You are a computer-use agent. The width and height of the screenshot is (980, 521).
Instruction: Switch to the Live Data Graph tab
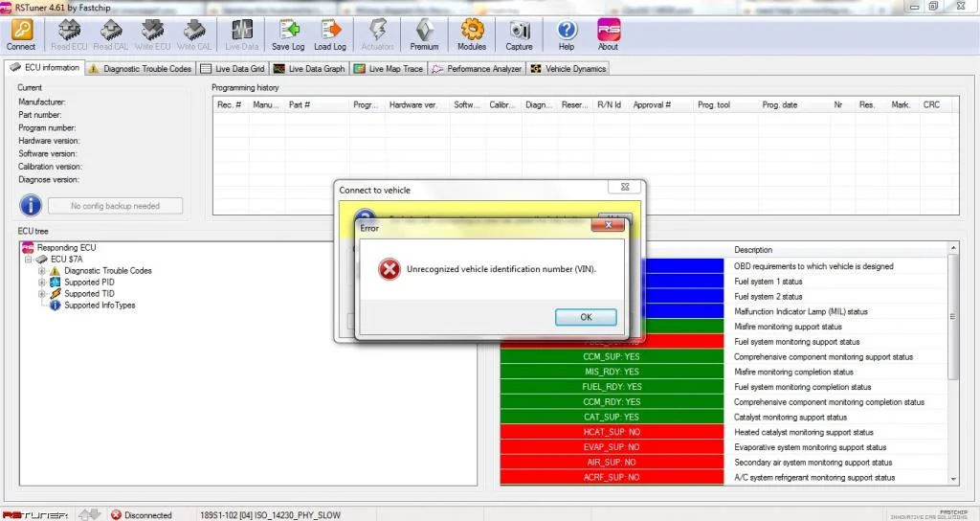click(309, 69)
